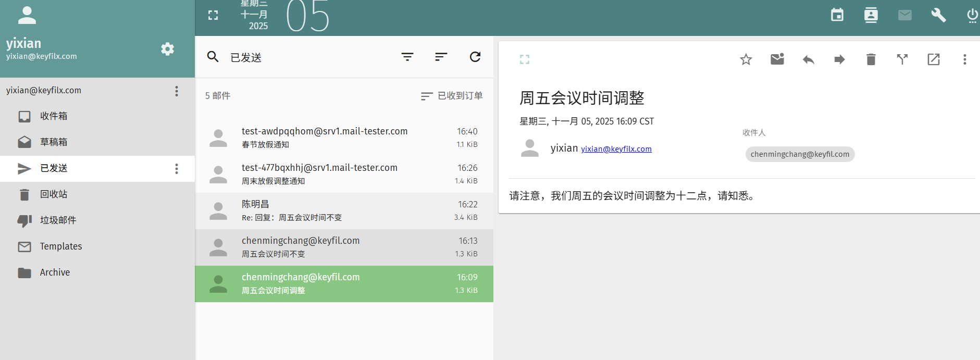The width and height of the screenshot is (980, 360).
Task: Forward the message with arrow icon
Action: point(839,59)
